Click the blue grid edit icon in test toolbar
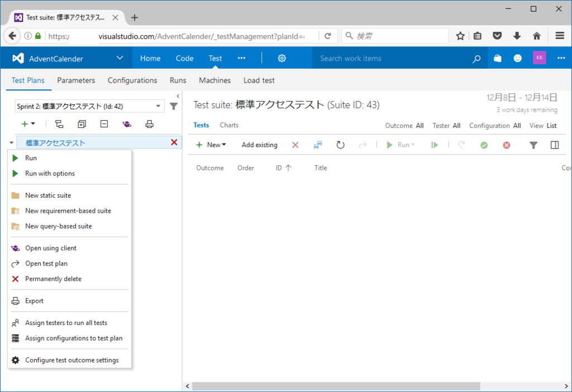Screen dimensions: 572x392 coord(318,145)
